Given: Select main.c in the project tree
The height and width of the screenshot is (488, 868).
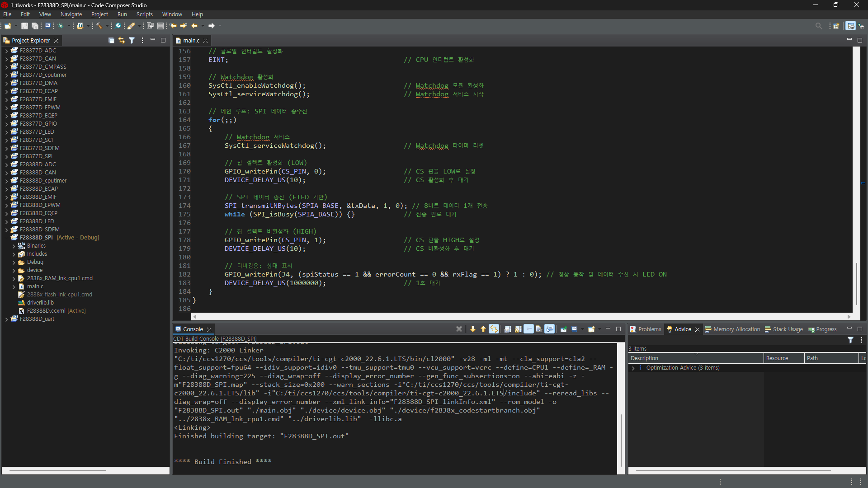Looking at the screenshot, I should click(x=35, y=286).
